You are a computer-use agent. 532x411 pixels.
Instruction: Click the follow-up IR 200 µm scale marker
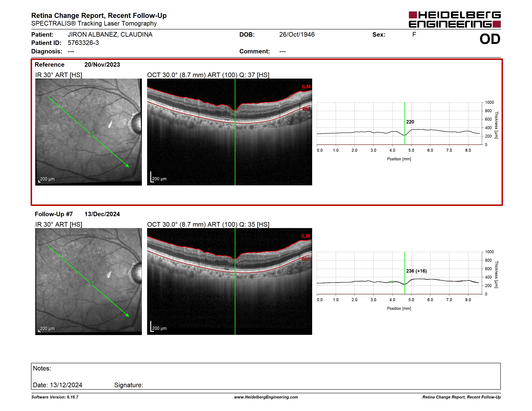click(47, 329)
